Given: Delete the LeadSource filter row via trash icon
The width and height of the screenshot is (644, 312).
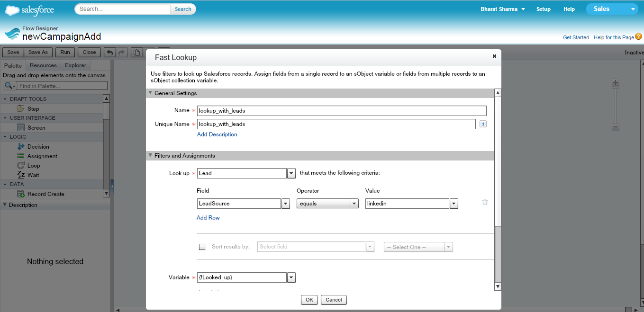Looking at the screenshot, I should [x=485, y=202].
